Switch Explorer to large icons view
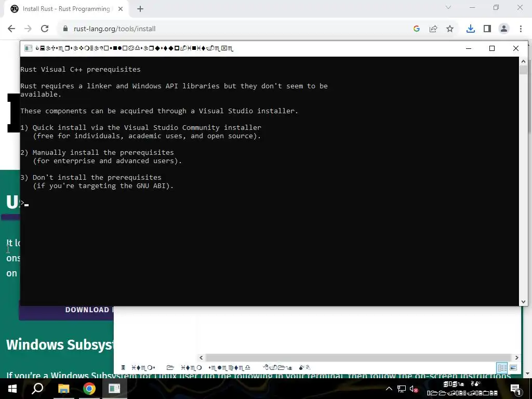This screenshot has height=399, width=532. (x=513, y=368)
